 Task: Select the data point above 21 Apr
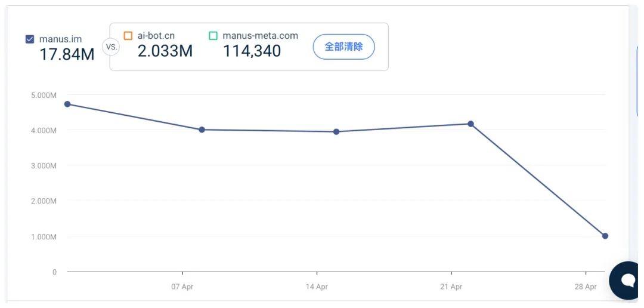(470, 124)
